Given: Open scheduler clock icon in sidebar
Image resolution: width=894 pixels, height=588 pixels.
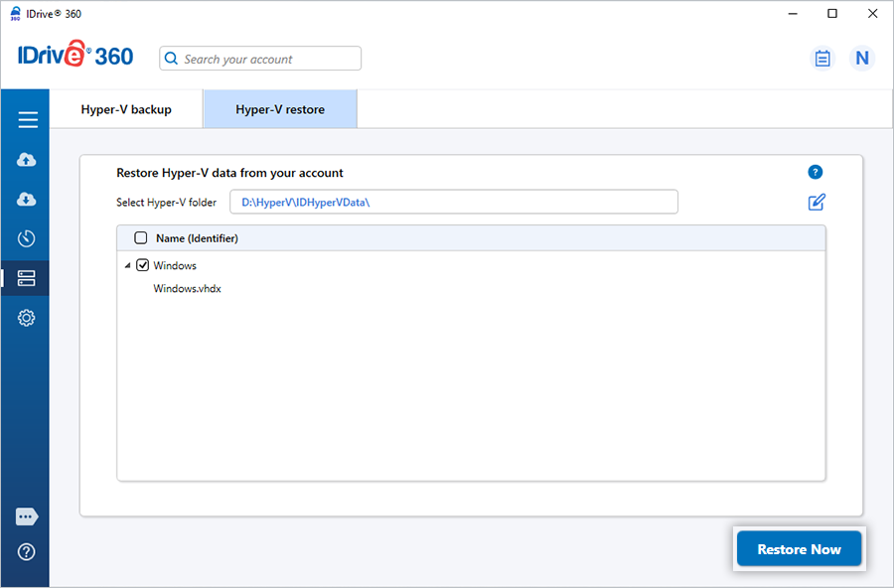Looking at the screenshot, I should (27, 238).
